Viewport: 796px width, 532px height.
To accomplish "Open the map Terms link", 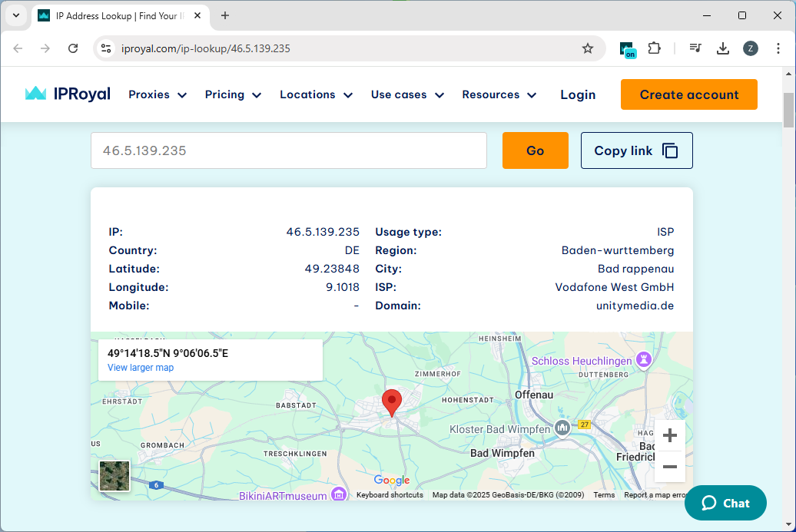I will coord(604,494).
